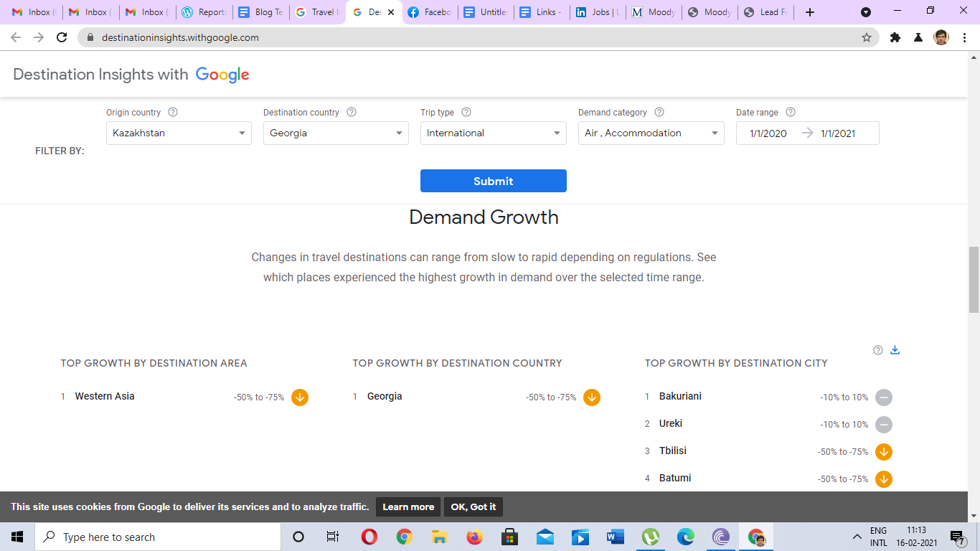980x551 pixels.
Task: Open the tab search dropdown
Action: pyautogui.click(x=866, y=12)
